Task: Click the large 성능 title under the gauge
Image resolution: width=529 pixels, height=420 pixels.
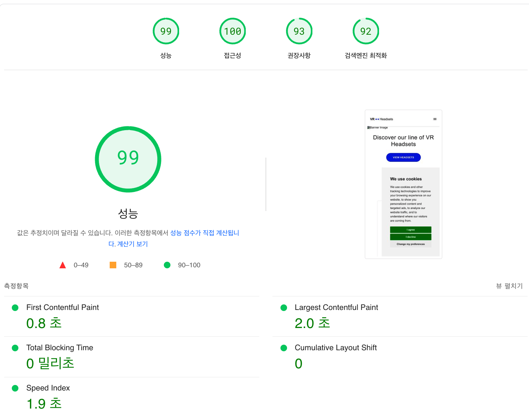Action: coord(128,213)
